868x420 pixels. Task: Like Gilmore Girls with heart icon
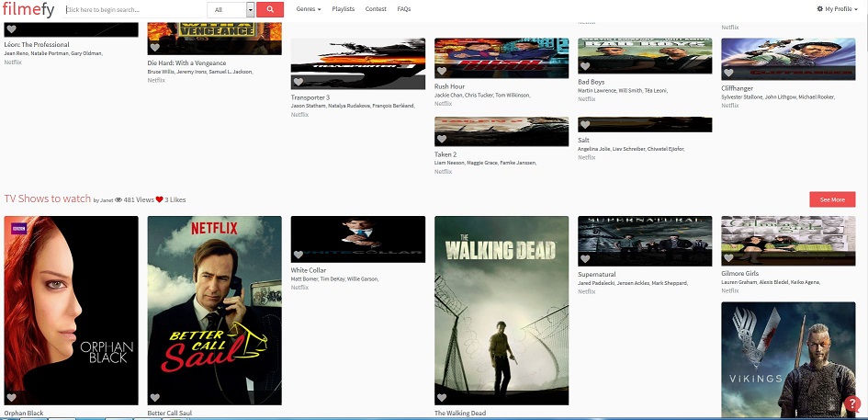click(728, 257)
